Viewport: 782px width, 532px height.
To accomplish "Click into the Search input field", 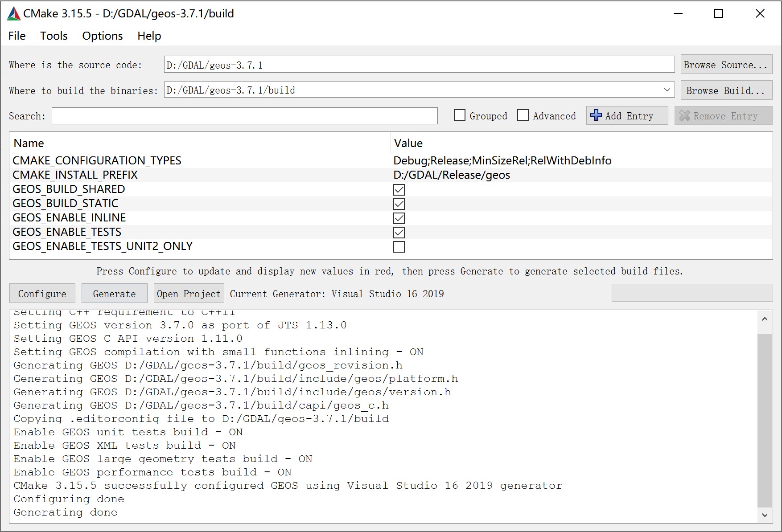I will (x=245, y=116).
